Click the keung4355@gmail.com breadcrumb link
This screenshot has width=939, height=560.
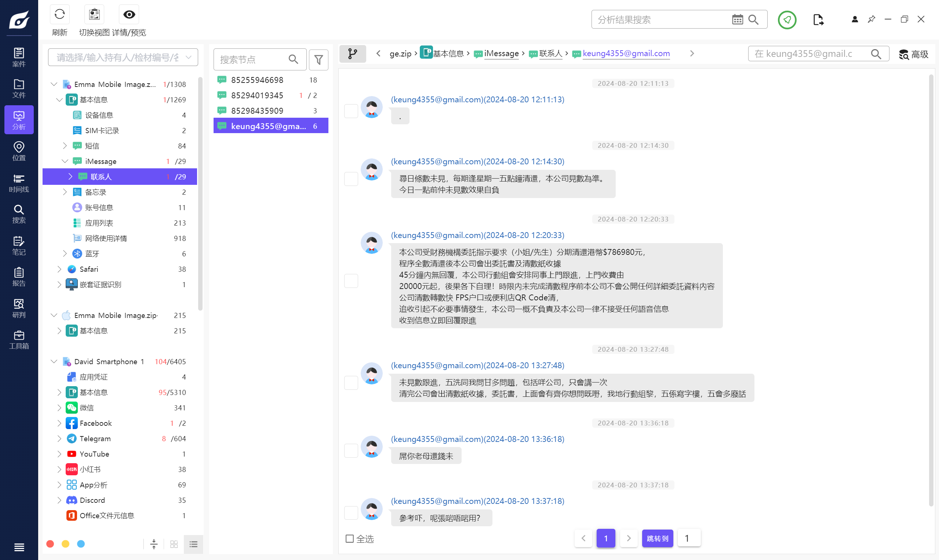626,54
